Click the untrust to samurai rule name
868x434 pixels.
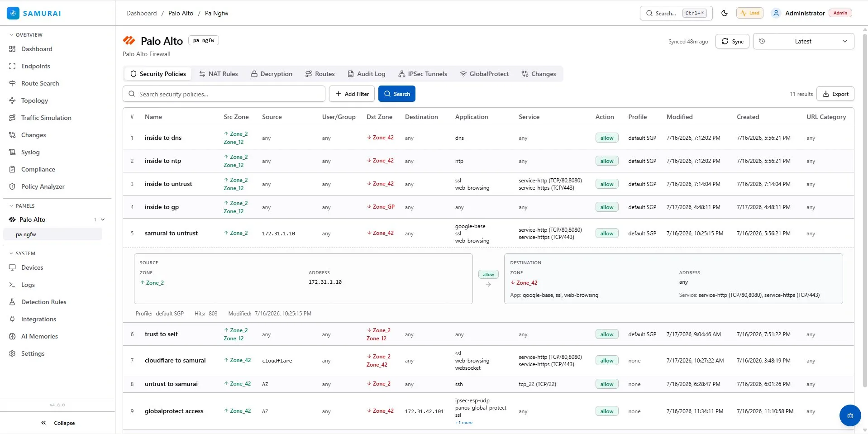(171, 384)
